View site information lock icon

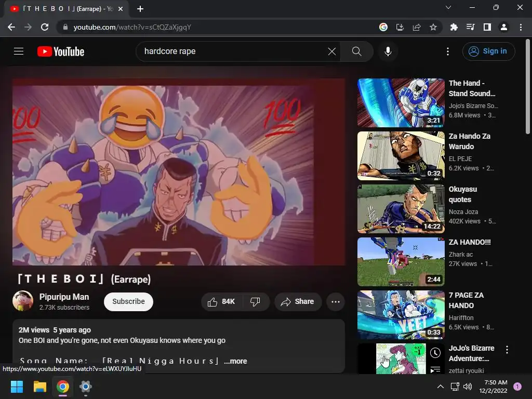click(x=65, y=27)
